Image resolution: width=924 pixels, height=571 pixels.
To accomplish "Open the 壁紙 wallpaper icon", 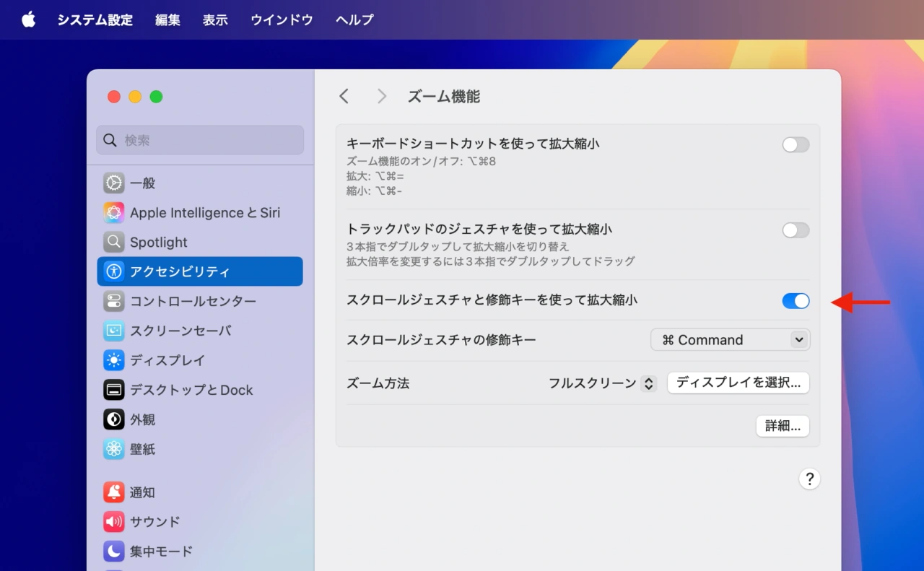I will (113, 449).
